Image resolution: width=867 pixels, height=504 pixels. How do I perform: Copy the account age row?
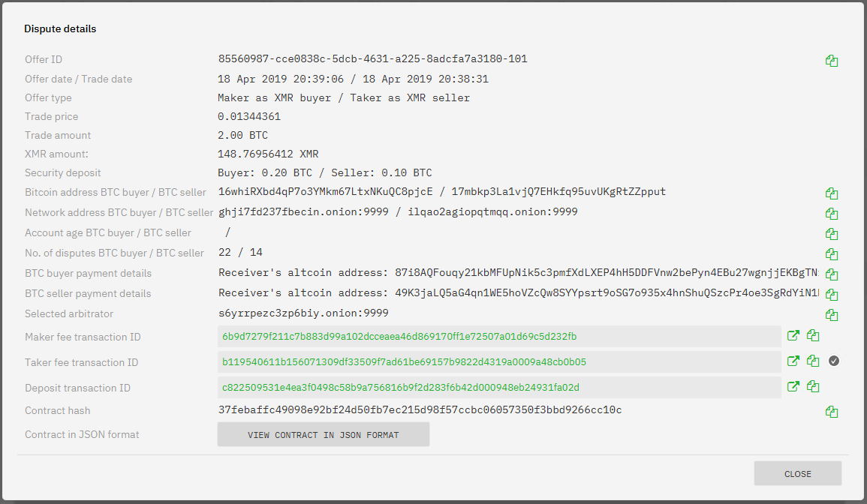tap(832, 234)
